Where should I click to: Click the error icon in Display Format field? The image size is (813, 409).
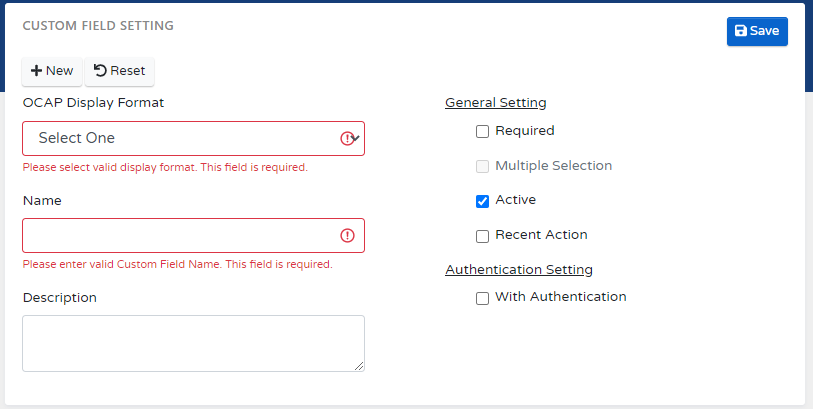(347, 138)
